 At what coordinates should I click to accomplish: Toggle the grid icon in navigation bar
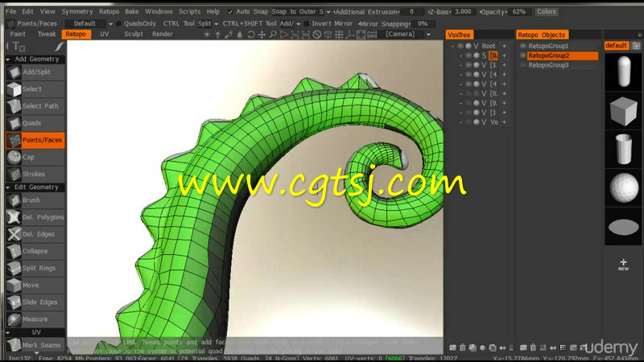[x=339, y=35]
